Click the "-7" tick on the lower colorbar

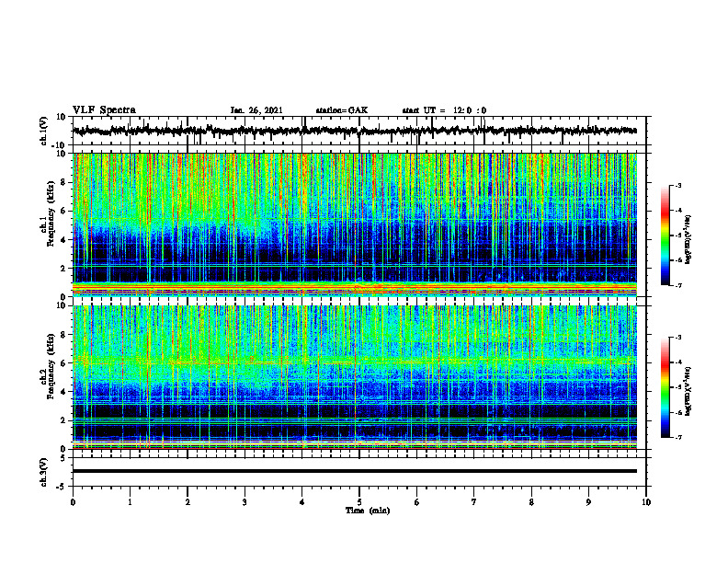[677, 437]
